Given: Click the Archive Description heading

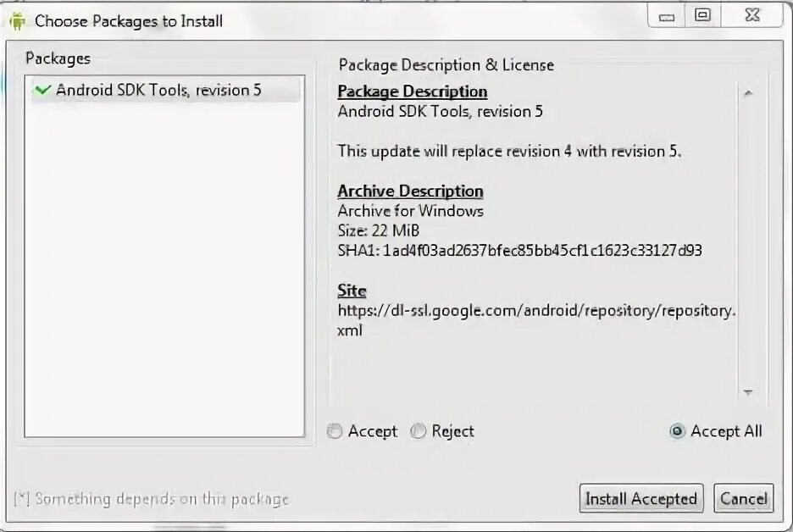Looking at the screenshot, I should tap(410, 191).
